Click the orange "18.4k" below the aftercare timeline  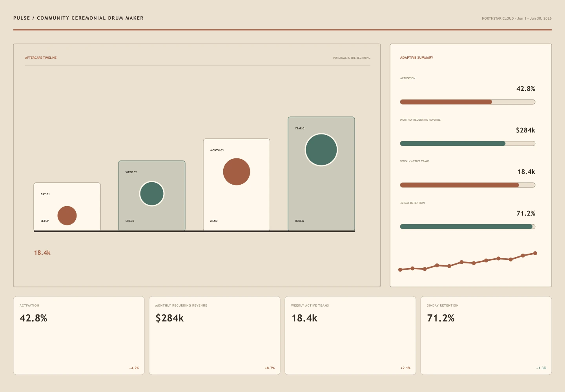pyautogui.click(x=42, y=253)
